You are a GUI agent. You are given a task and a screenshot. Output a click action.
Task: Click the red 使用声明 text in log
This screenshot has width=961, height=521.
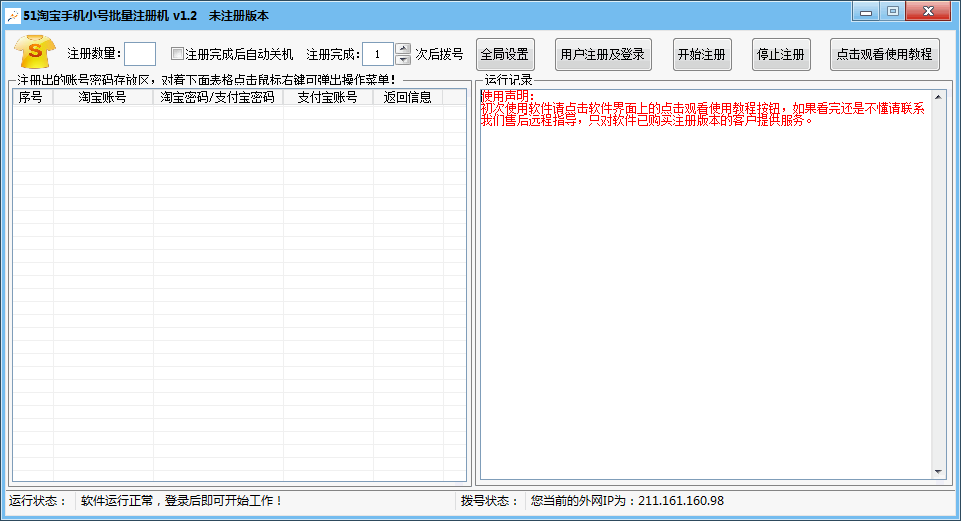click(508, 96)
